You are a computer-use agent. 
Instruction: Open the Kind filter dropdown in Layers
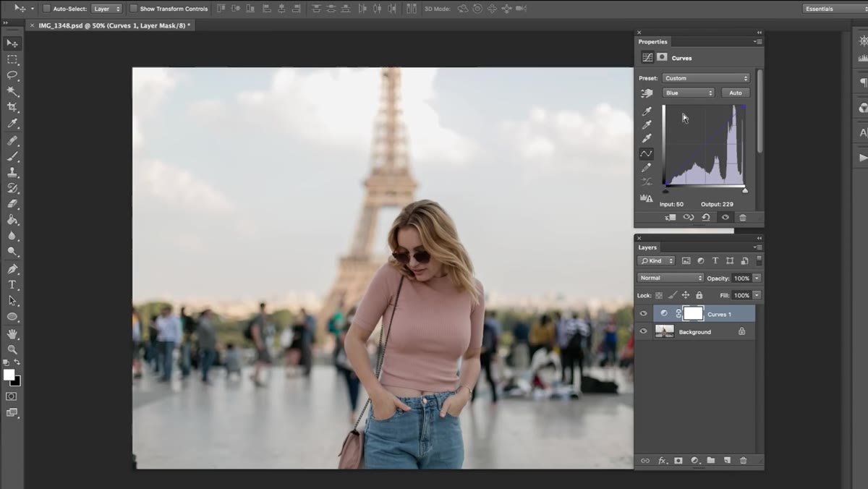coord(656,260)
